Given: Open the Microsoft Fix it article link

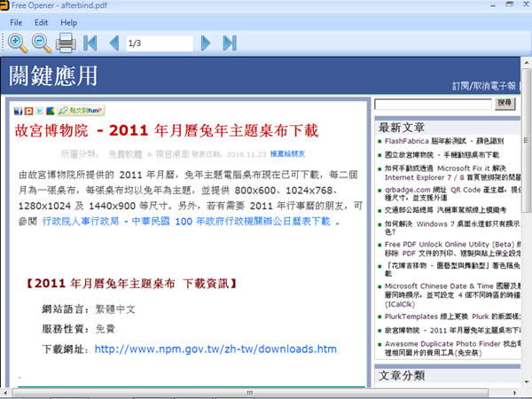Looking at the screenshot, I should (x=452, y=173).
